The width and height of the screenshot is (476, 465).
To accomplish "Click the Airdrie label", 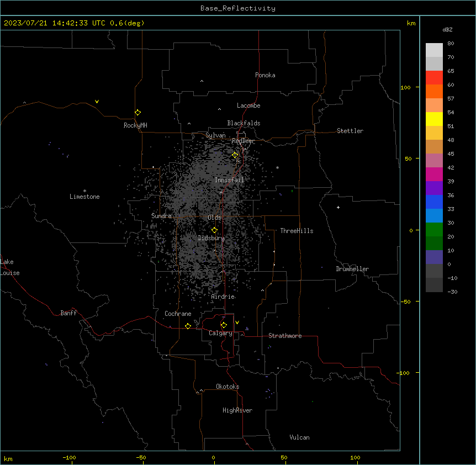I will coord(223,297).
